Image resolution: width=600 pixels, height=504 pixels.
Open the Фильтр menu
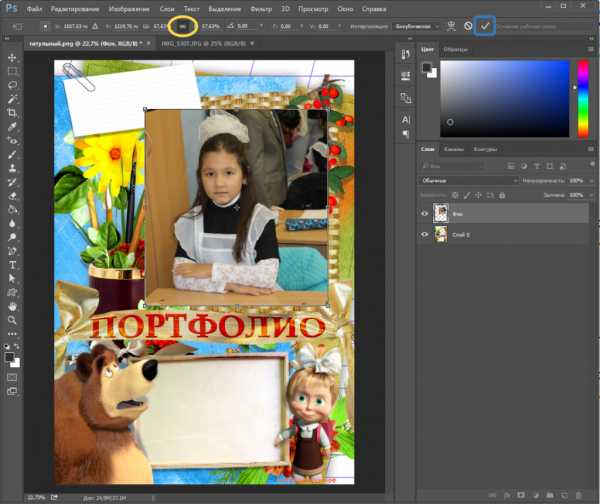click(x=261, y=9)
